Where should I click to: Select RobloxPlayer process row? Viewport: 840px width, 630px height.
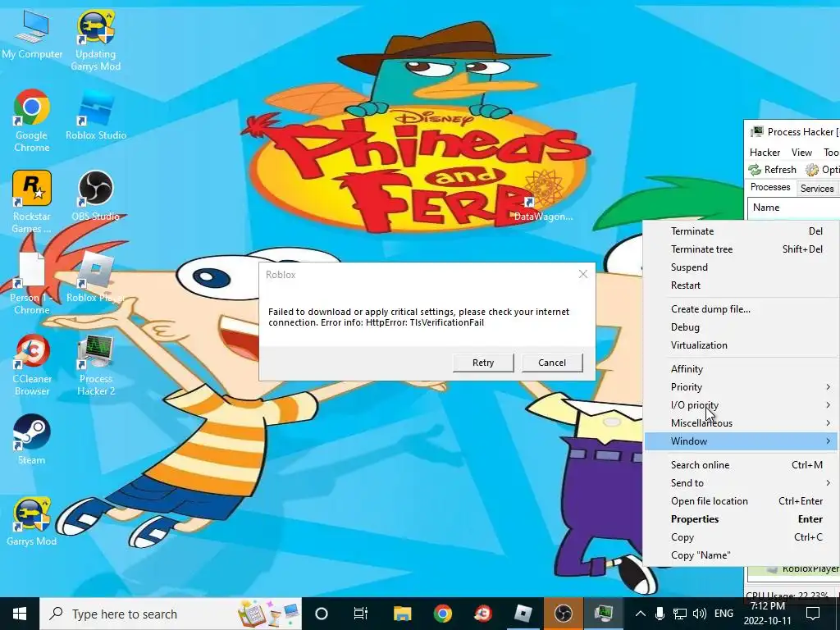click(793, 569)
